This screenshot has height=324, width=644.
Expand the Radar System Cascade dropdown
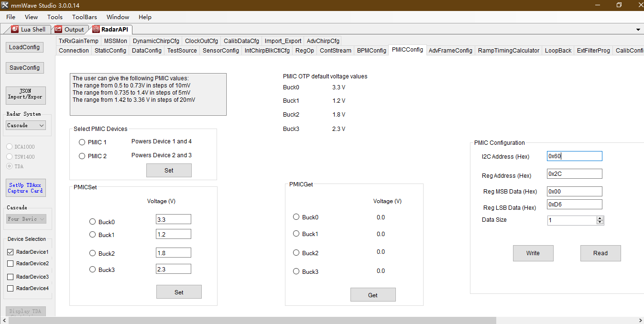click(26, 125)
